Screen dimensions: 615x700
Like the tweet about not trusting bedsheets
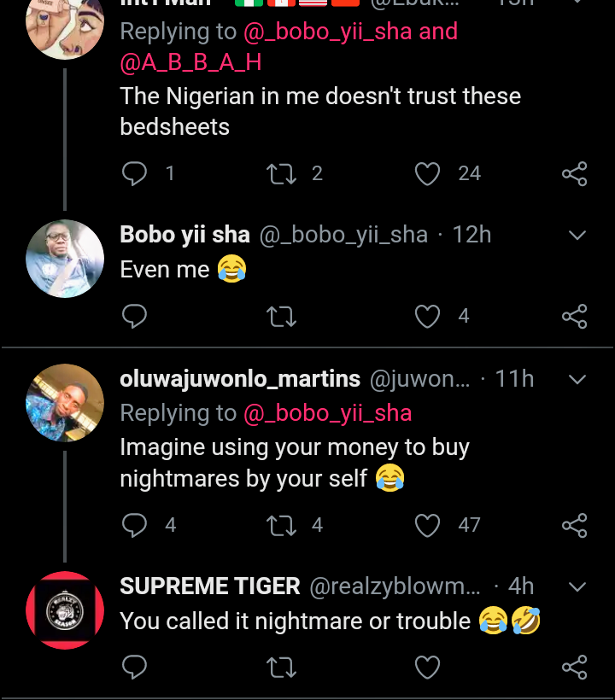pos(427,174)
